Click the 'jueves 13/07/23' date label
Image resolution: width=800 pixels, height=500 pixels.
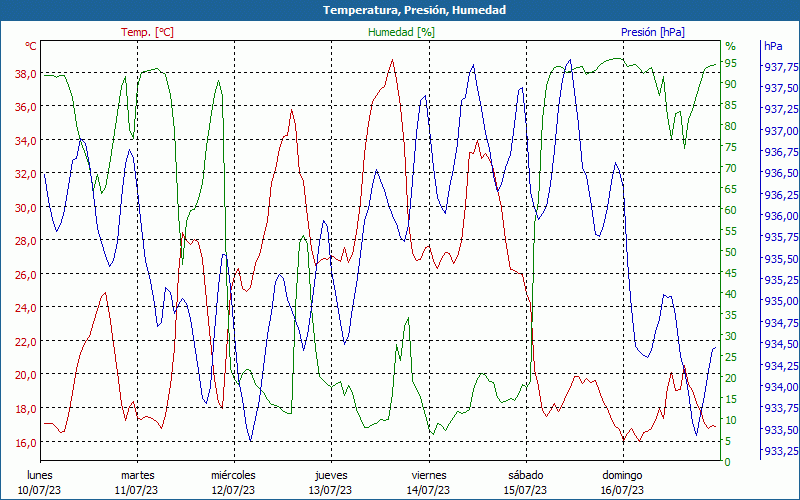pos(331,483)
